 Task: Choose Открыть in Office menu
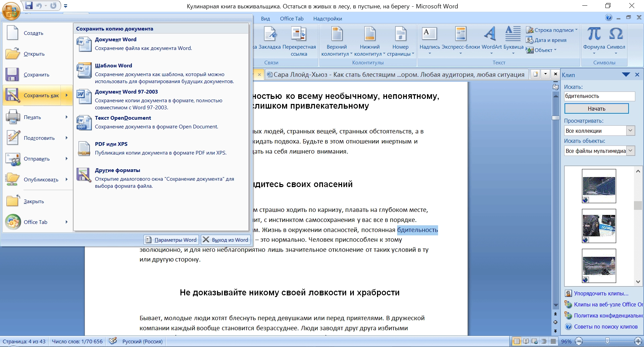pos(38,54)
